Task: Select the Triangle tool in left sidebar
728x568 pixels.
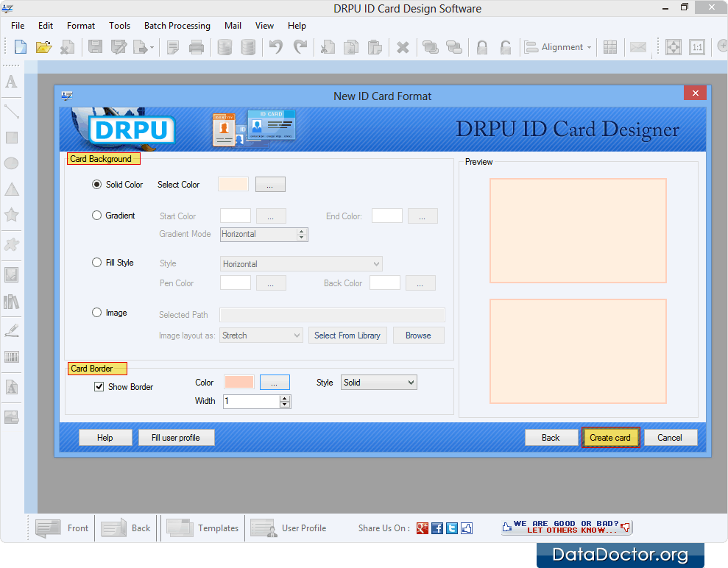Action: [x=12, y=189]
